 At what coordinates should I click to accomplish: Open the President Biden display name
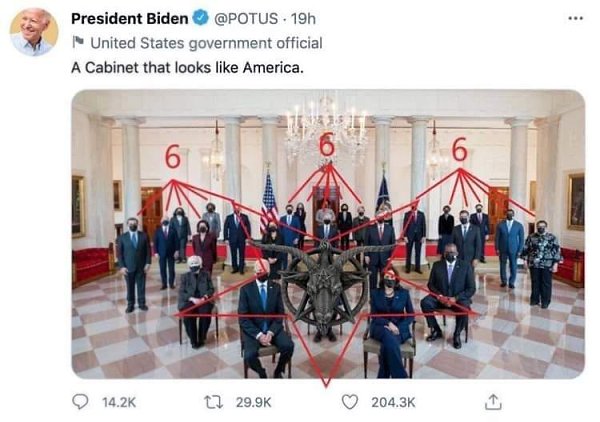pyautogui.click(x=129, y=18)
